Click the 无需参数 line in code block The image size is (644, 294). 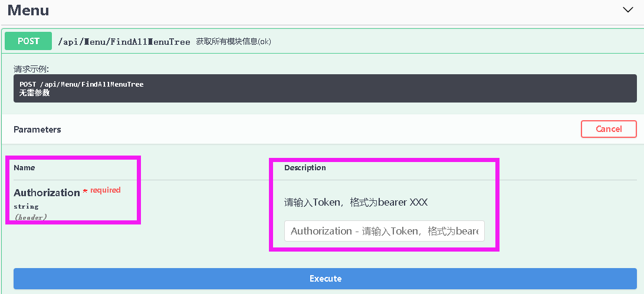(x=35, y=93)
